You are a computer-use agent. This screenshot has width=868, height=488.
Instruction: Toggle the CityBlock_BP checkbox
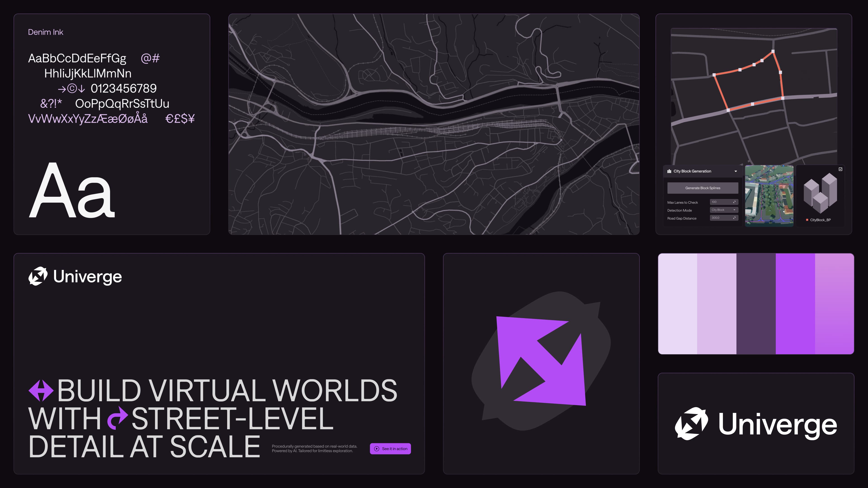point(840,169)
